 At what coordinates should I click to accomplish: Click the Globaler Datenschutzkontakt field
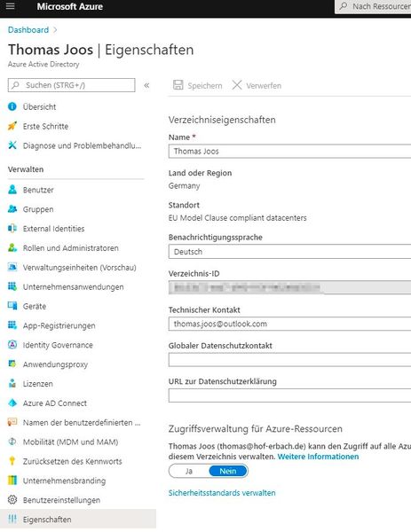[289, 360]
